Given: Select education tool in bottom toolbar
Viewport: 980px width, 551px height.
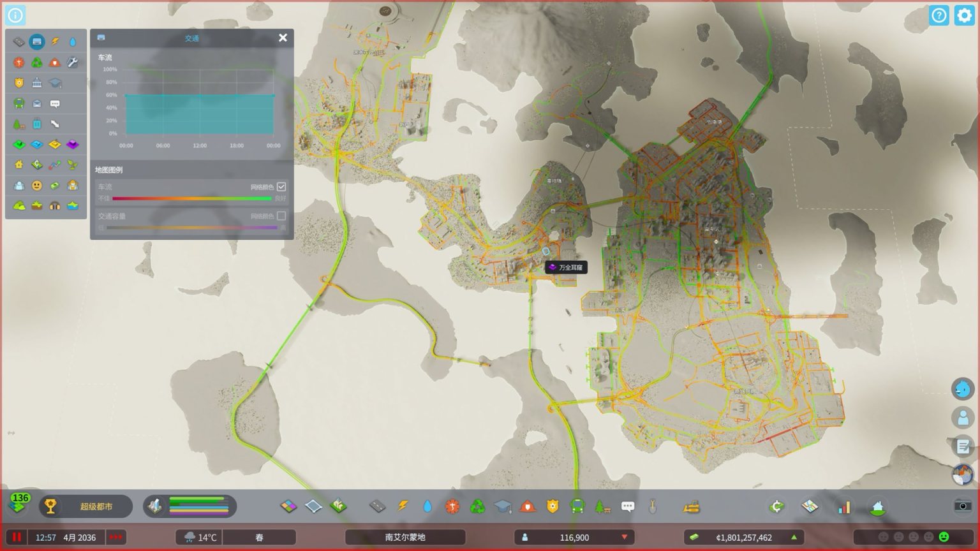Looking at the screenshot, I should click(x=503, y=506).
